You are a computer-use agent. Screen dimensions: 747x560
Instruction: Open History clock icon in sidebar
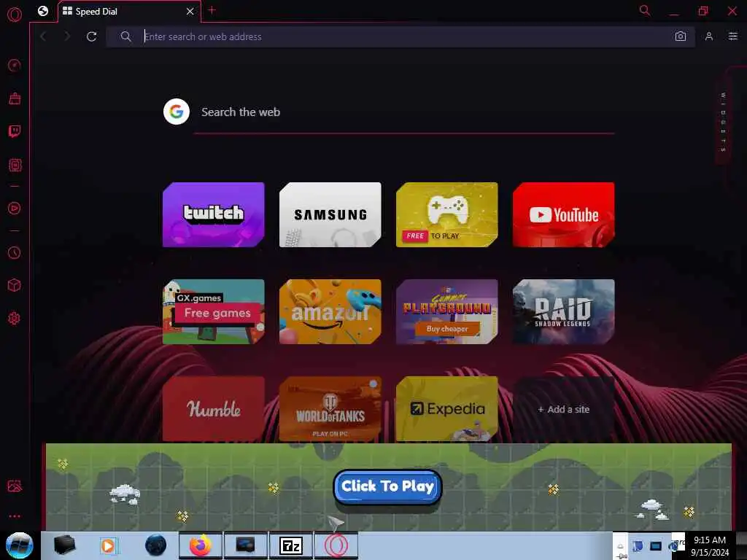click(15, 252)
